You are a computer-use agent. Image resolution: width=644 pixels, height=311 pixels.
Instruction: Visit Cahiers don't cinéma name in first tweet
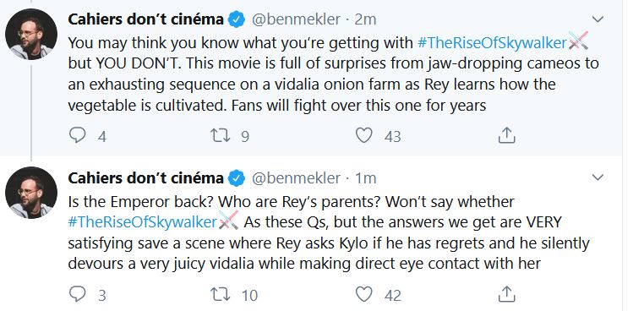click(146, 19)
